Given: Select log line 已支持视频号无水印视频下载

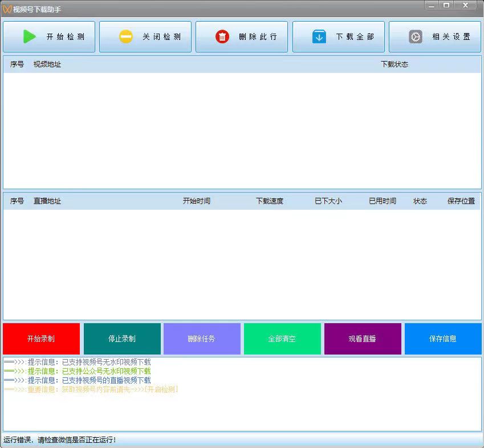Looking at the screenshot, I should (x=78, y=362).
